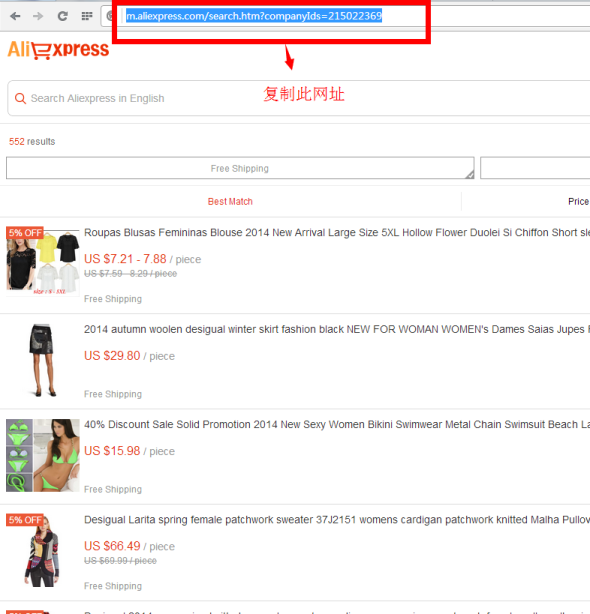Open the 2014 autumn woolen desigual skirt listing
This screenshot has width=590, height=614.
tap(337, 329)
